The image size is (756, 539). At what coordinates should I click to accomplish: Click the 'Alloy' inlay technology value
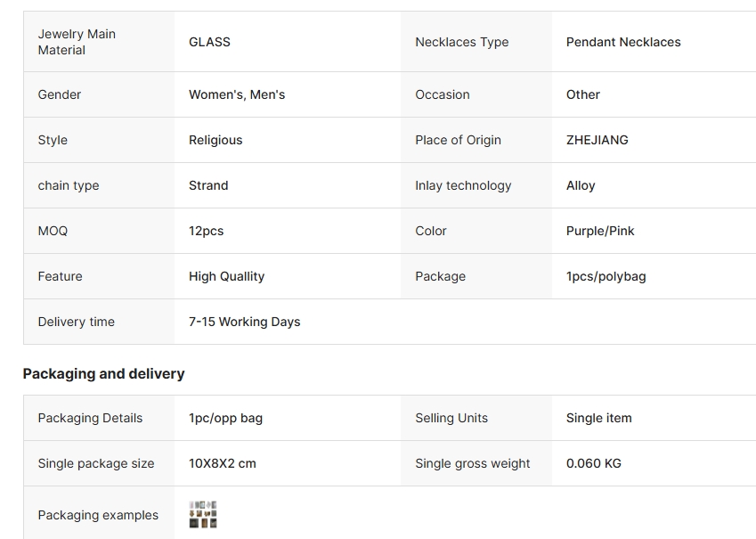pyautogui.click(x=580, y=185)
